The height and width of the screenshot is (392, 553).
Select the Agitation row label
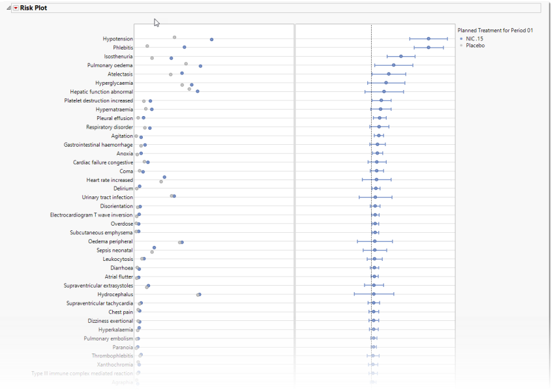(122, 136)
